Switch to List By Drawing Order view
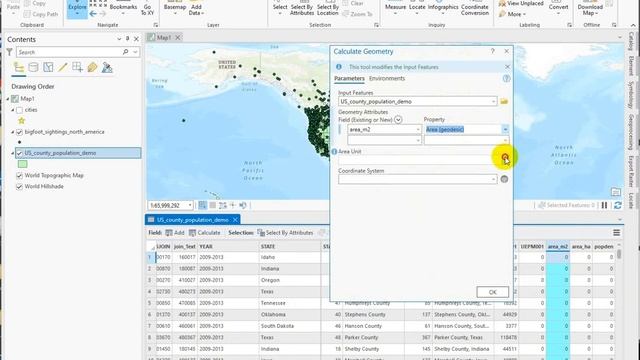The height and width of the screenshot is (360, 640). click(x=19, y=67)
